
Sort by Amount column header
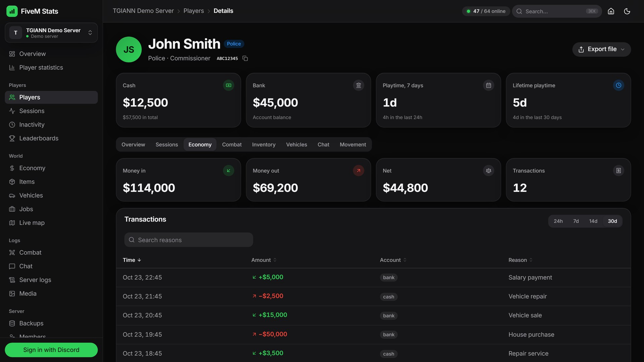pos(264,260)
